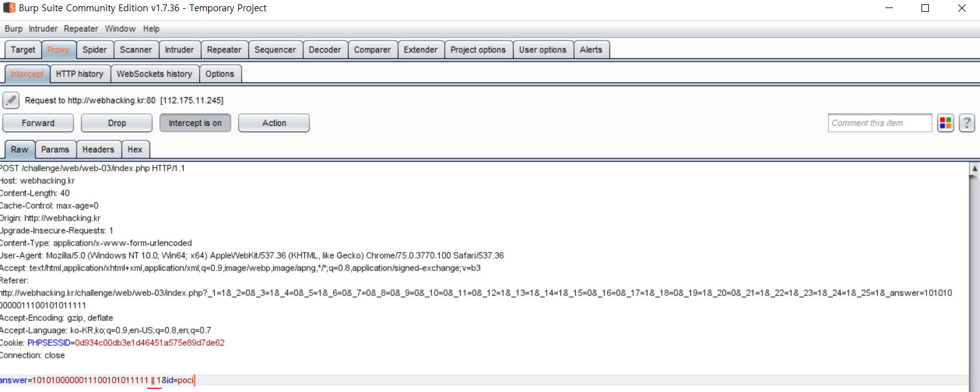Click the Referer URL with query parameters
This screenshot has height=392, width=980.
[476, 299]
